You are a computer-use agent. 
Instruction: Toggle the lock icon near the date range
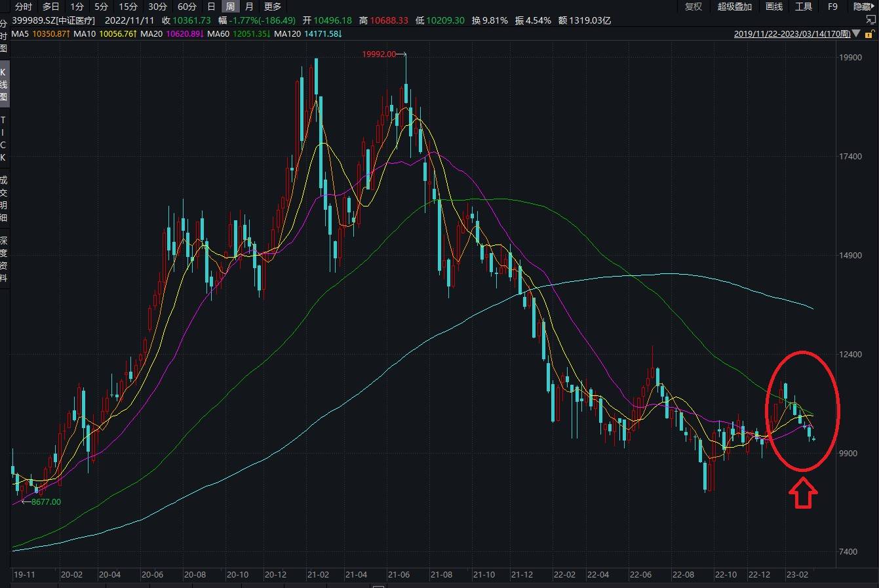868,33
